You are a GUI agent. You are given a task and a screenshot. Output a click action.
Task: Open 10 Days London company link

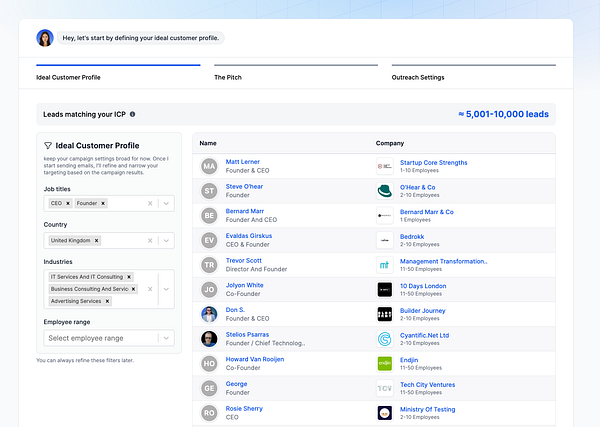coord(423,286)
